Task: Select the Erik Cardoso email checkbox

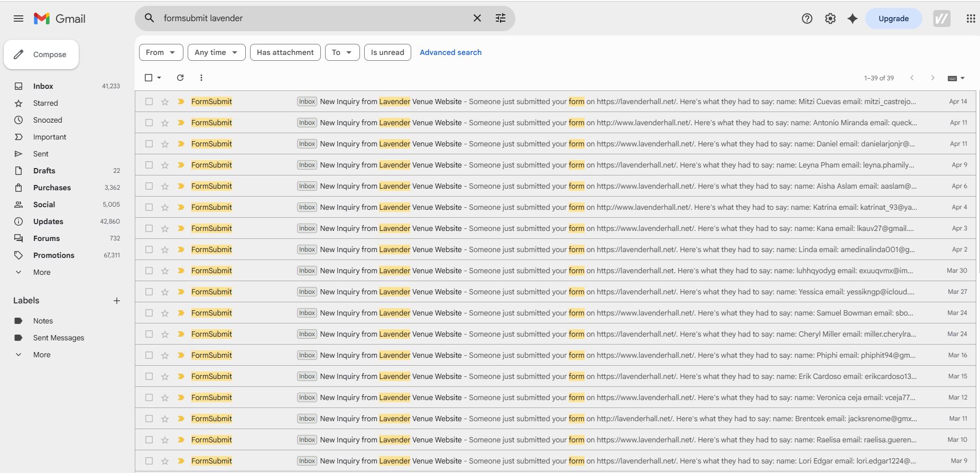Action: tap(149, 376)
